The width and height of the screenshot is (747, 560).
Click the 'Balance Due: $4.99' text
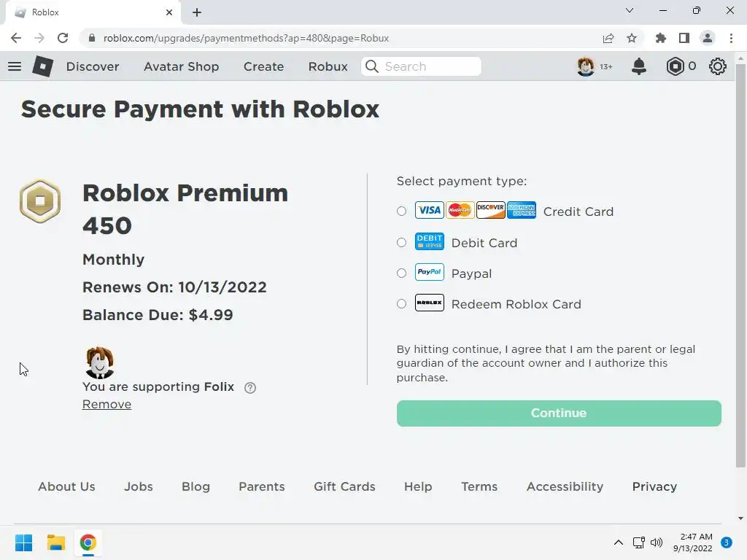click(158, 315)
